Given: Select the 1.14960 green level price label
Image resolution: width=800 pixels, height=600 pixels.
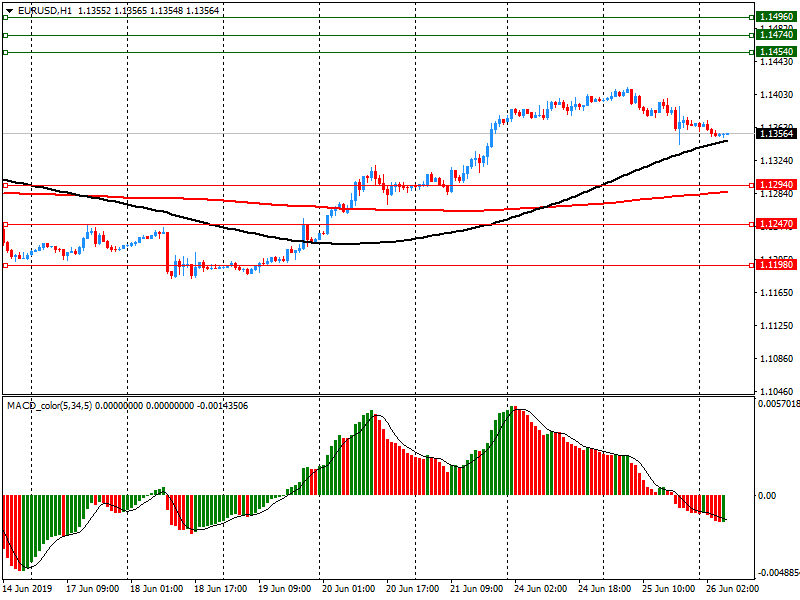Looking at the screenshot, I should coord(777,17).
